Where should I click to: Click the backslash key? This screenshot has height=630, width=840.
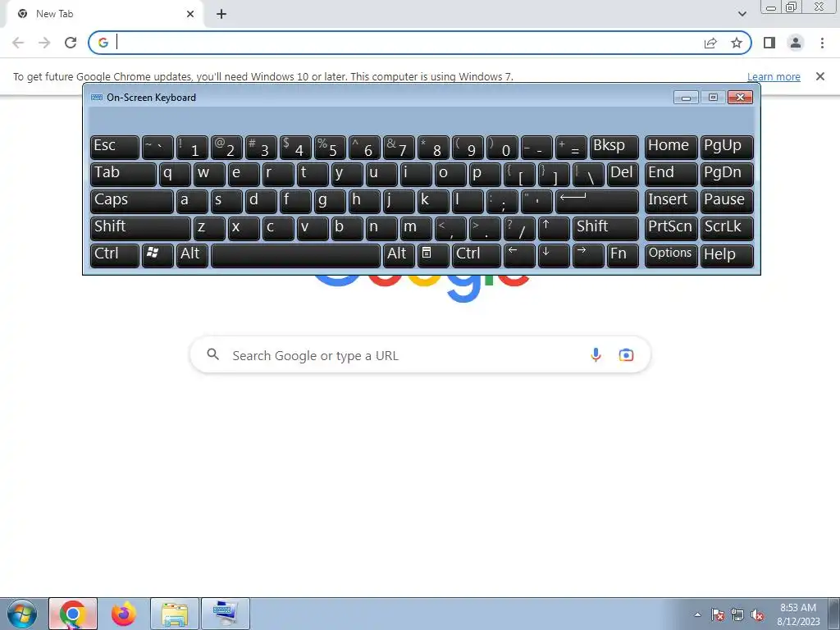click(587, 174)
